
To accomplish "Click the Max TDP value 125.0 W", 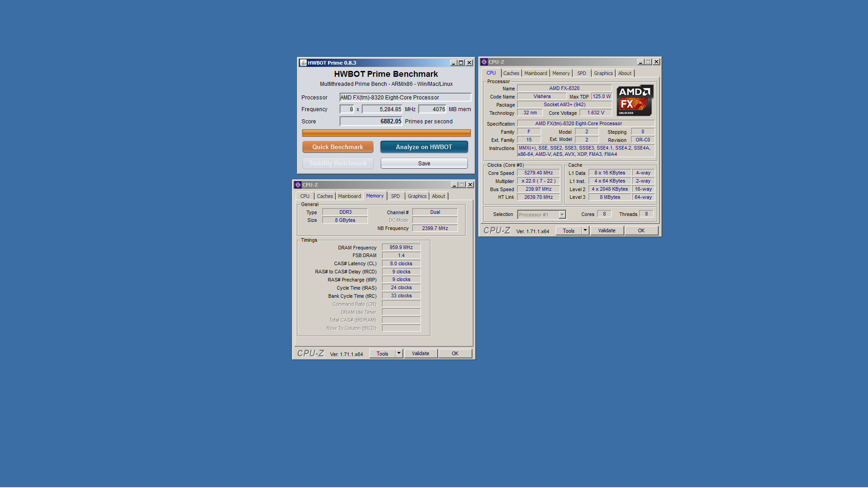I will click(602, 97).
